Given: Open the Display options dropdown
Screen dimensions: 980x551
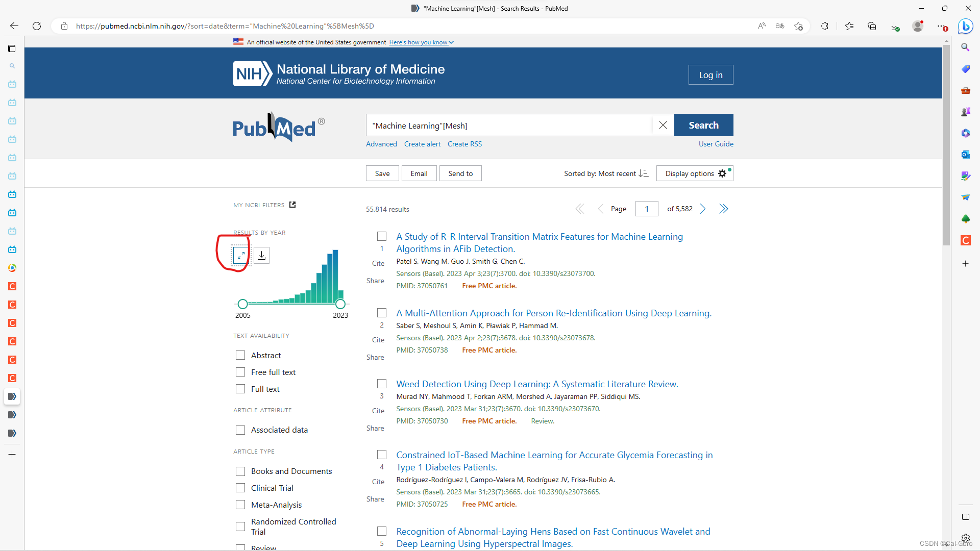Looking at the screenshot, I should [695, 173].
